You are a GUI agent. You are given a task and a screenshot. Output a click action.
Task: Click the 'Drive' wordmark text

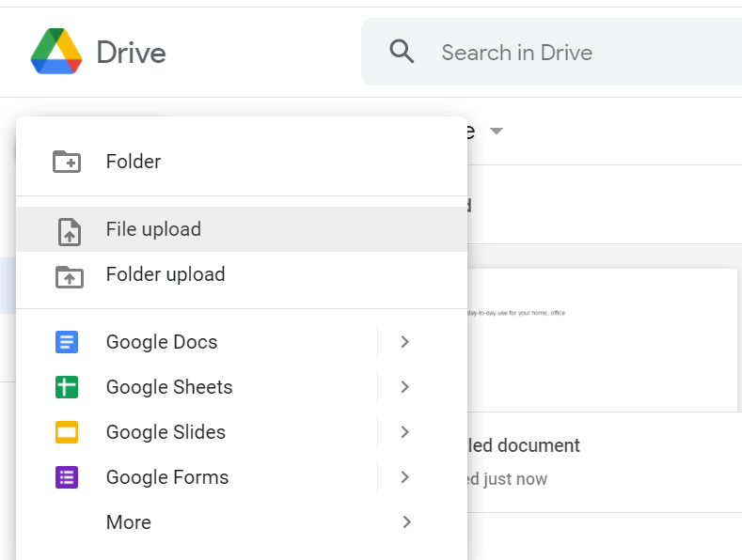point(131,52)
